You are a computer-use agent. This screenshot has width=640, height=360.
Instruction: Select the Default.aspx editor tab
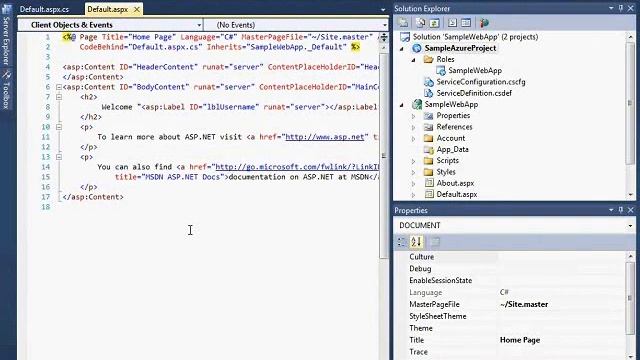point(108,9)
